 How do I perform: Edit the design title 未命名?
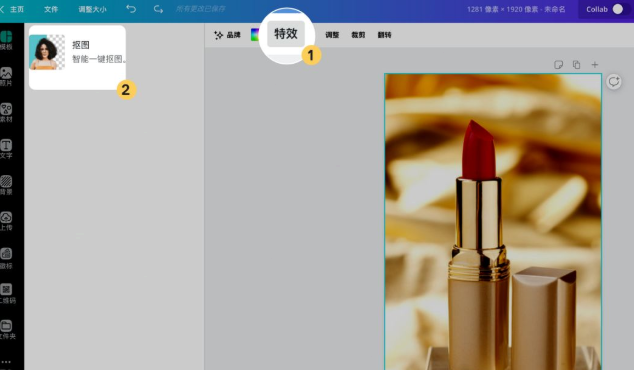[x=555, y=9]
